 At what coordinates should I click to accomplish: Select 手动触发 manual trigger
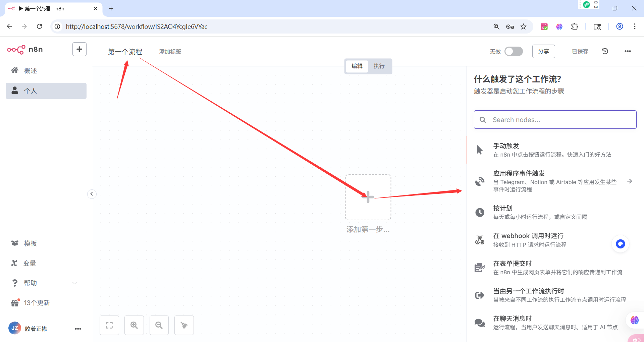555,150
